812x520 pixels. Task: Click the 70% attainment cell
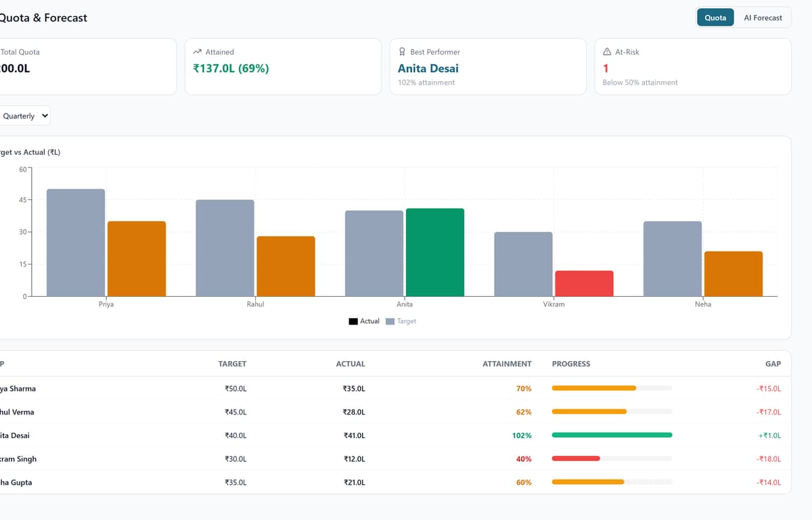[524, 389]
